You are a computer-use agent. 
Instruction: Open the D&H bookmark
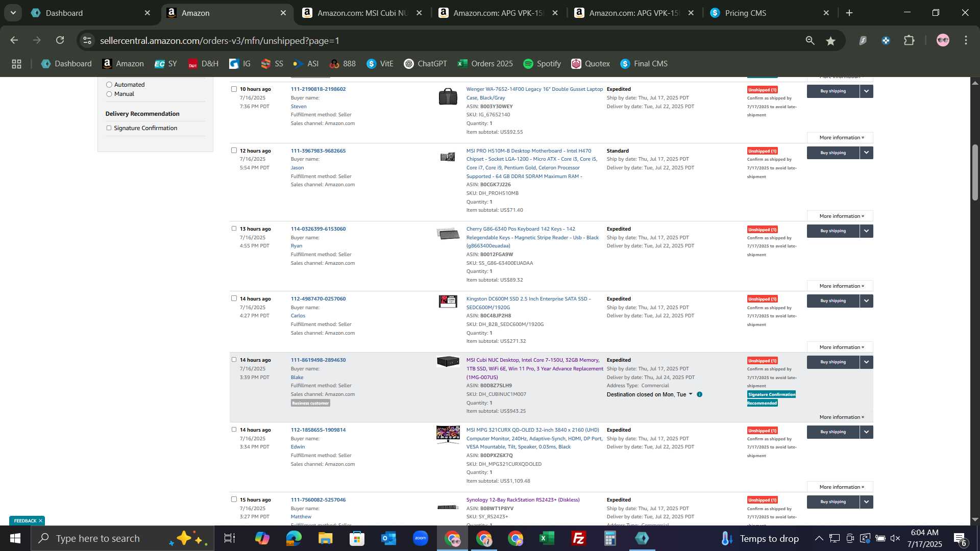[203, 64]
